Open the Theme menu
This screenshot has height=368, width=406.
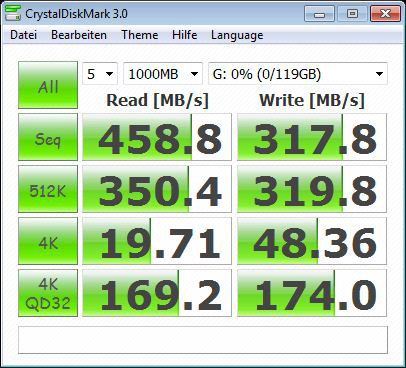tap(140, 35)
